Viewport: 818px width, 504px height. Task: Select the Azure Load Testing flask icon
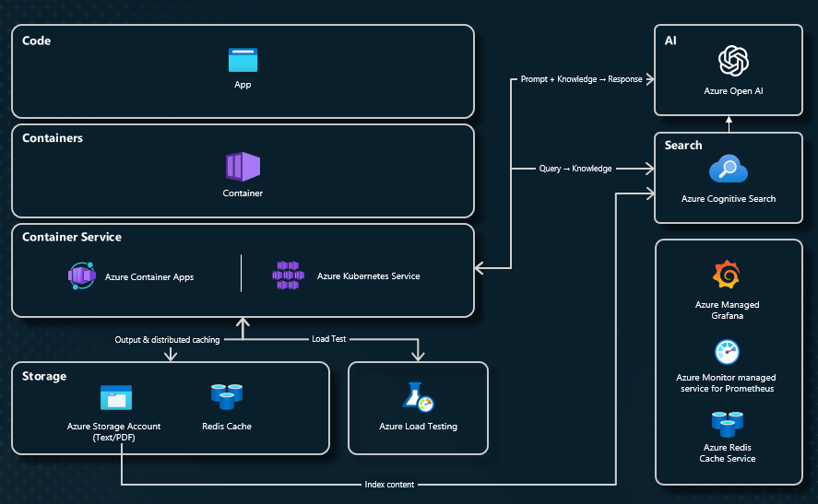click(418, 397)
